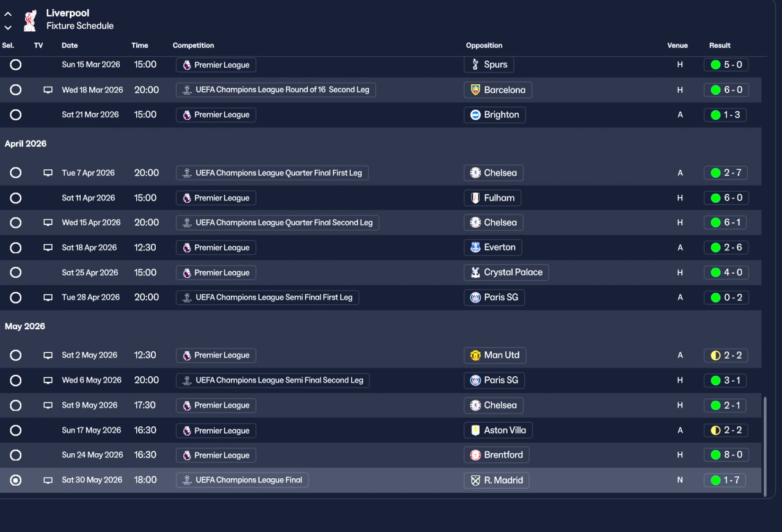Click the Everton club crest

click(475, 247)
